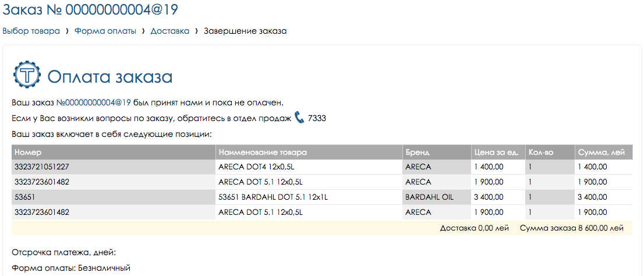The image size is (644, 276).
Task: Click the Заказ № 00000000004@19 page heading
Action: [90, 10]
